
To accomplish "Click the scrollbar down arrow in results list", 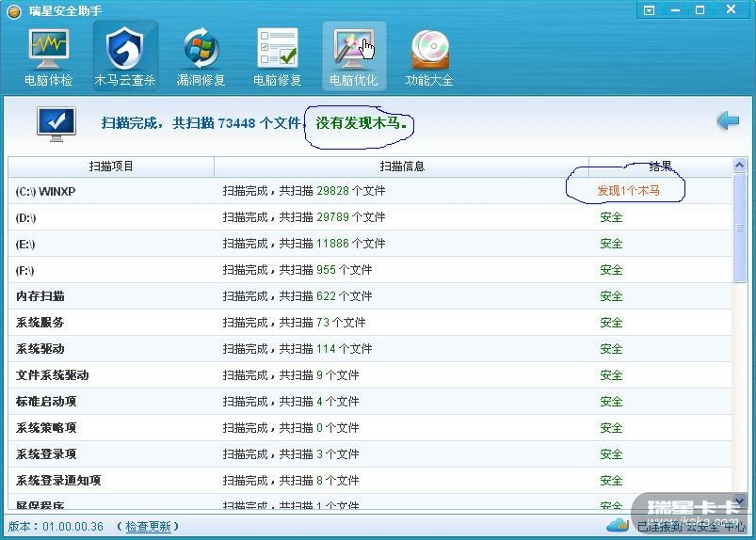I will 739,500.
